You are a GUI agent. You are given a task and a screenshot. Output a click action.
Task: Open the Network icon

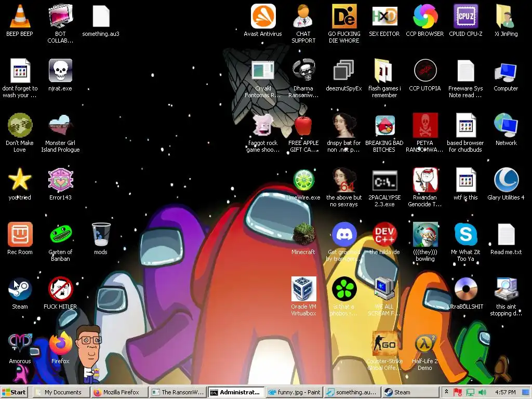pos(506,125)
